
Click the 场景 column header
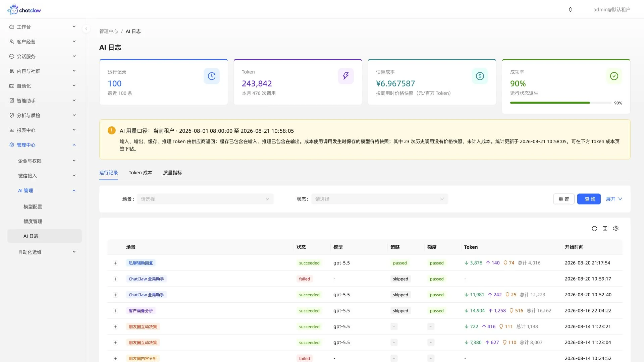pos(131,247)
